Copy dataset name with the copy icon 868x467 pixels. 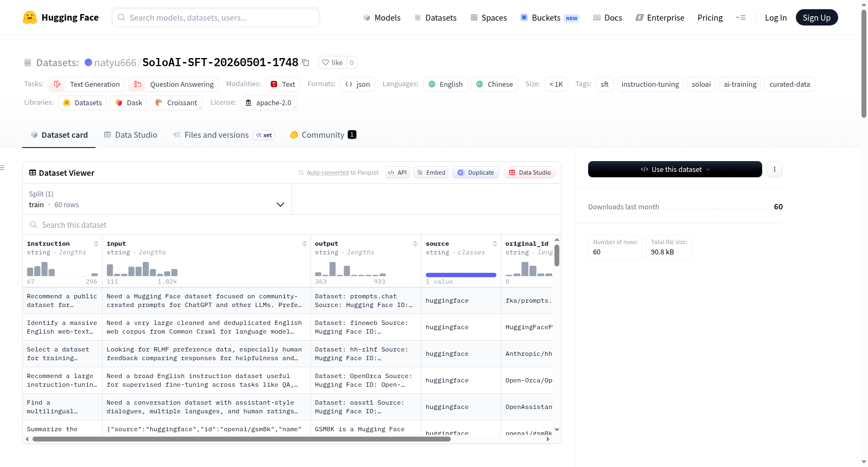tap(306, 62)
